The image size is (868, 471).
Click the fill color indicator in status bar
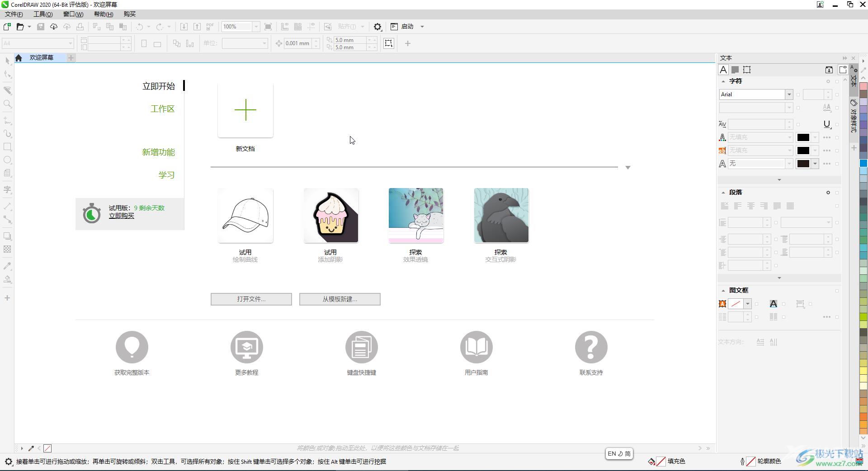[661, 462]
